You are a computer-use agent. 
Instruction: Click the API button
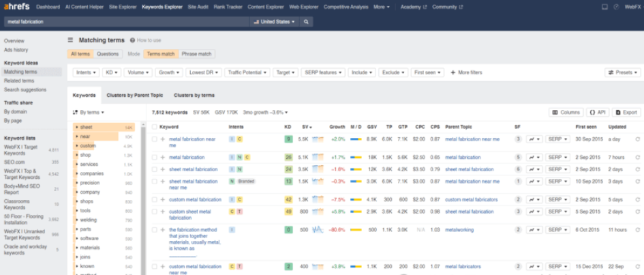[x=598, y=112]
